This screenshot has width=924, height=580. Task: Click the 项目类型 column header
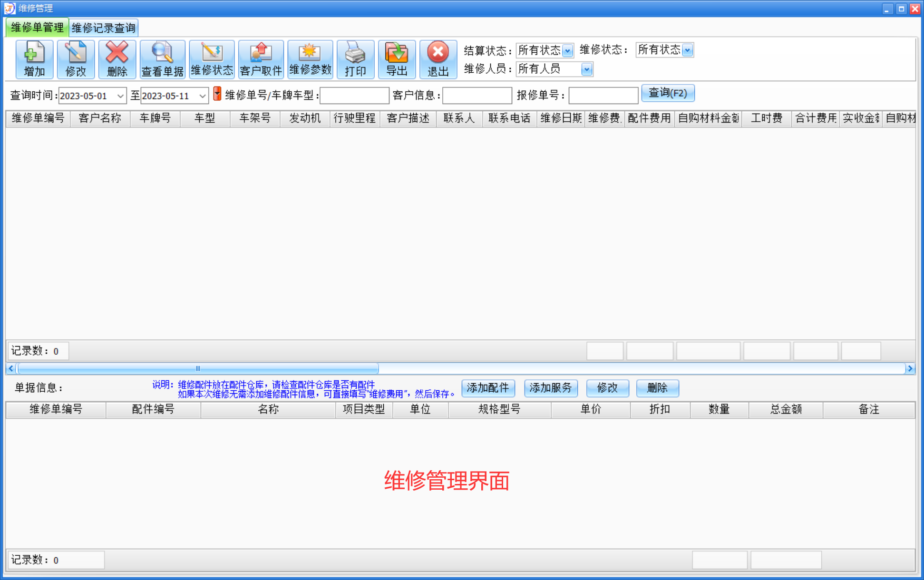click(x=364, y=409)
